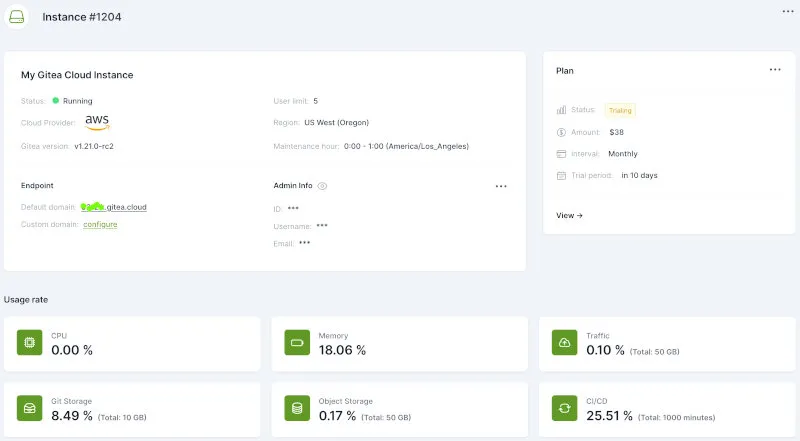Select My Gitea Cloud Instance heading

pyautogui.click(x=77, y=75)
